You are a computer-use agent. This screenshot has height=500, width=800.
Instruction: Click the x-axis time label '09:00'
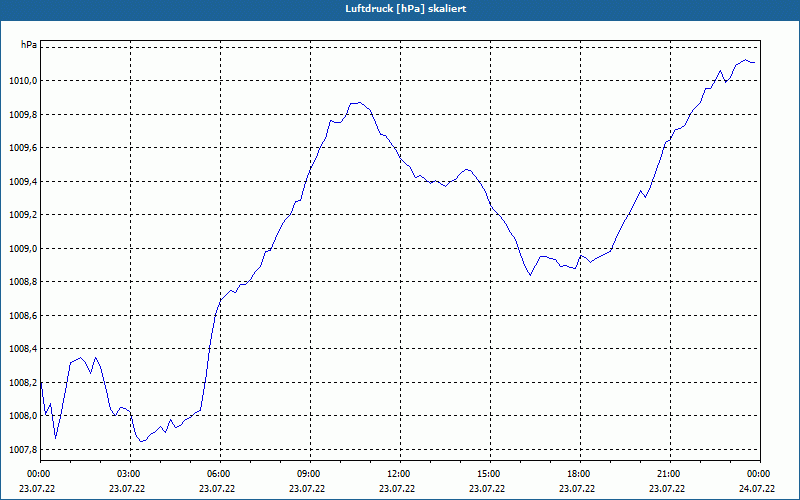pyautogui.click(x=310, y=474)
